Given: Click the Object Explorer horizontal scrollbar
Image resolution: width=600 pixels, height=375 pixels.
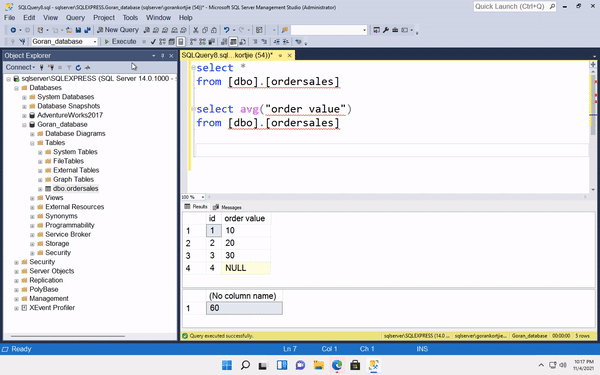Looking at the screenshot, I should [x=68, y=336].
